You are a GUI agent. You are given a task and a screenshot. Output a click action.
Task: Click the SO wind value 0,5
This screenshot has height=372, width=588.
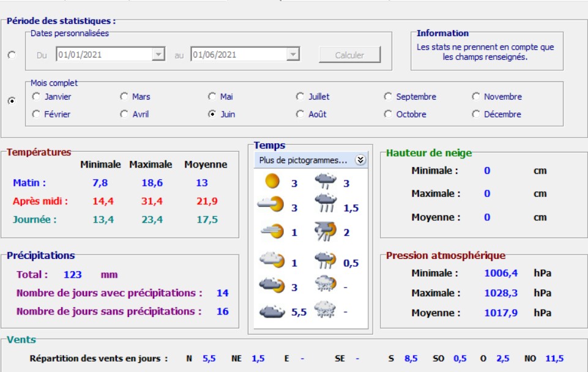pos(460,359)
